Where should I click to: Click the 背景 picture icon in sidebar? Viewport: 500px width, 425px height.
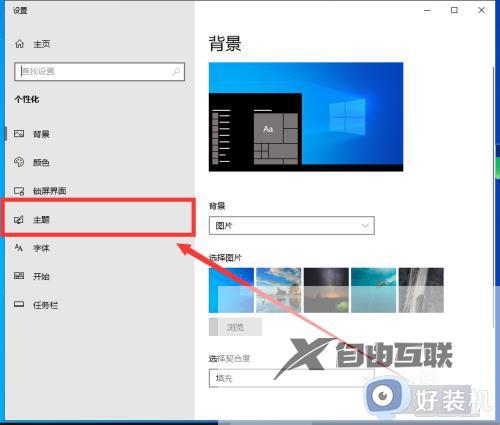click(x=19, y=134)
